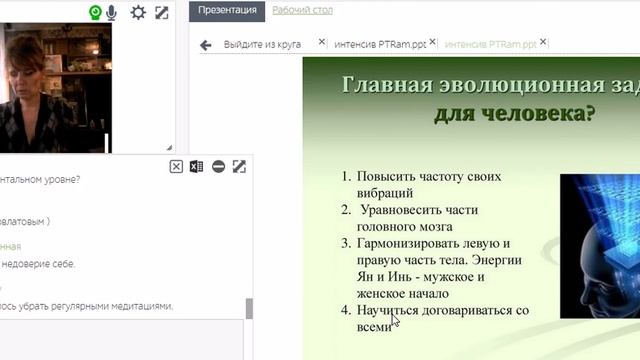Export chat to Excel icon
640x360 pixels.
[x=196, y=167]
